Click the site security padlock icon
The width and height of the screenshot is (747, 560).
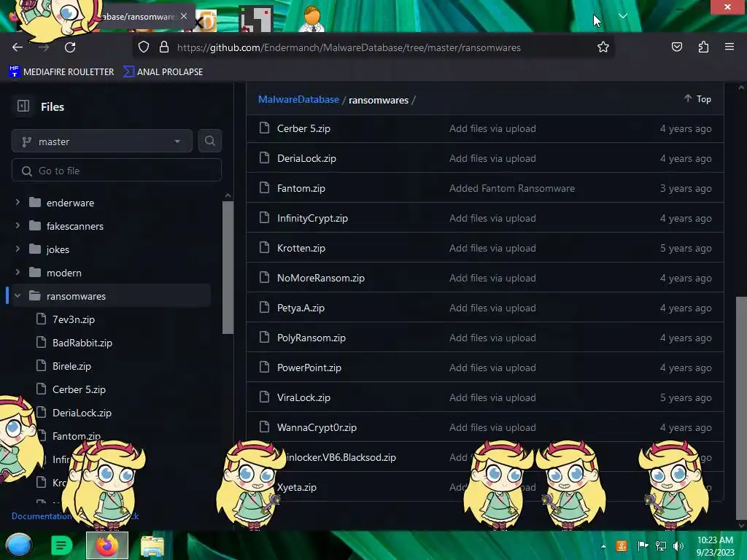point(164,47)
